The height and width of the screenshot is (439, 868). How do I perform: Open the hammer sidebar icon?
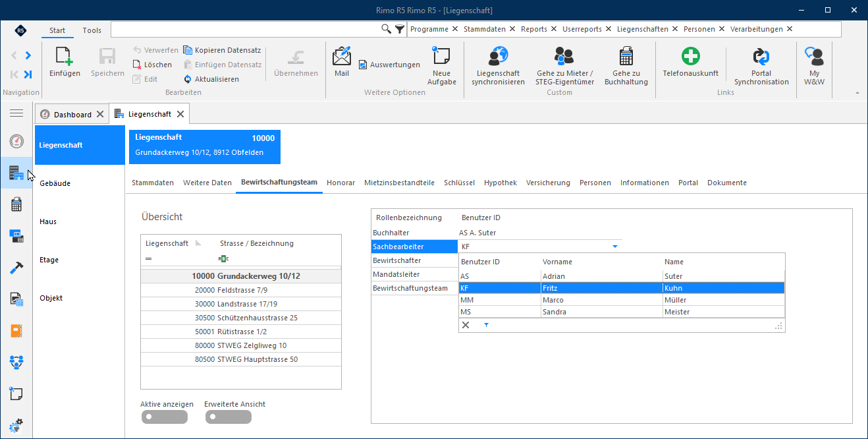(x=16, y=268)
